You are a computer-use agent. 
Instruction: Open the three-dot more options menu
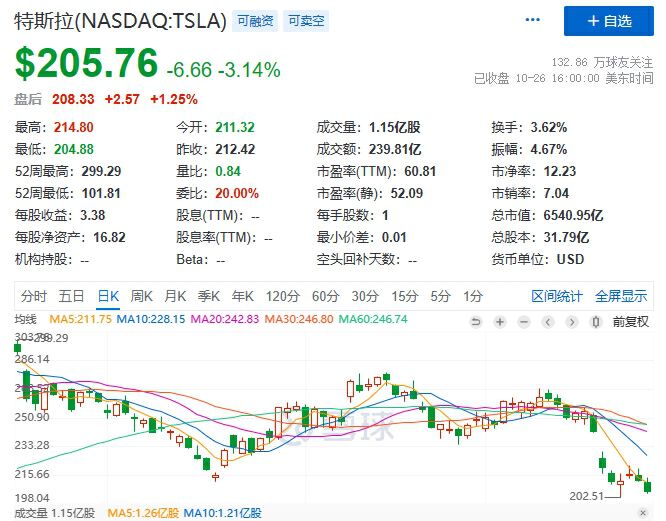[531, 21]
